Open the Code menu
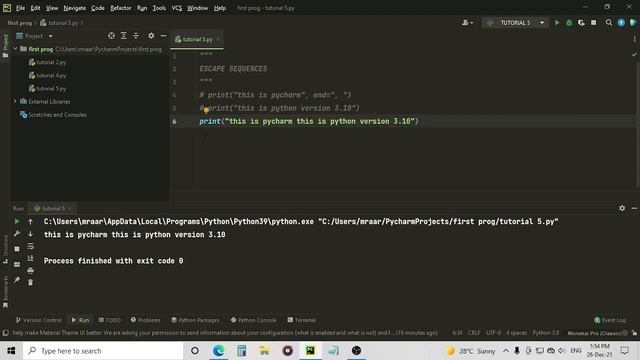This screenshot has height=360, width=640. click(x=98, y=8)
